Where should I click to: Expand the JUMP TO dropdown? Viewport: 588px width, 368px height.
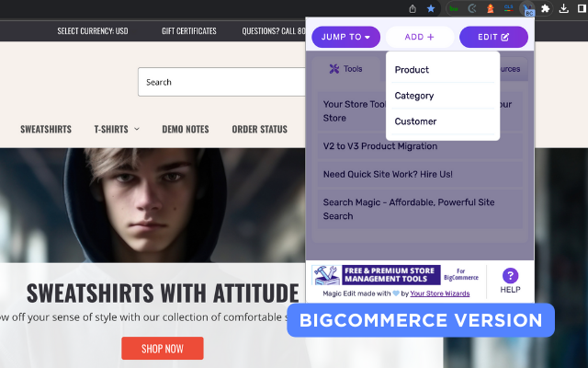click(x=345, y=37)
